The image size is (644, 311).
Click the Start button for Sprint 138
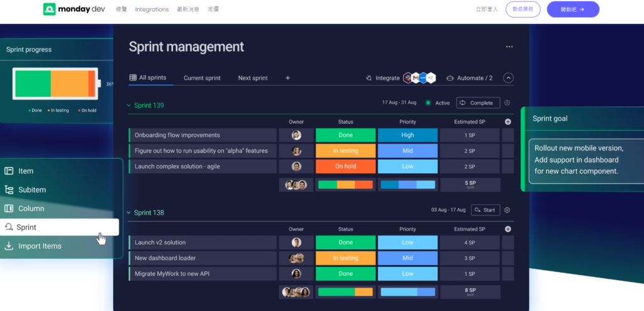pyautogui.click(x=486, y=210)
